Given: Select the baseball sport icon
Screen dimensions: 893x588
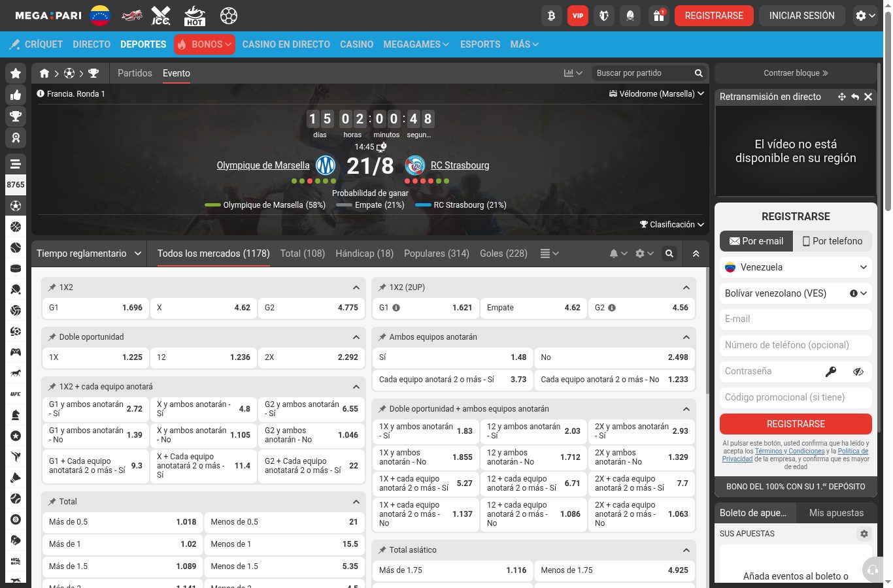Looking at the screenshot, I should 16,498.
